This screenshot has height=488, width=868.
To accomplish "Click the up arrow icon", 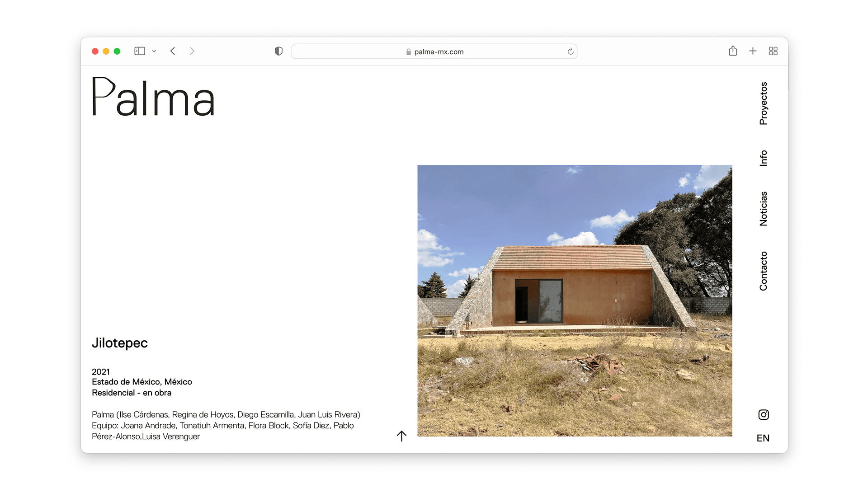I will pos(401,436).
